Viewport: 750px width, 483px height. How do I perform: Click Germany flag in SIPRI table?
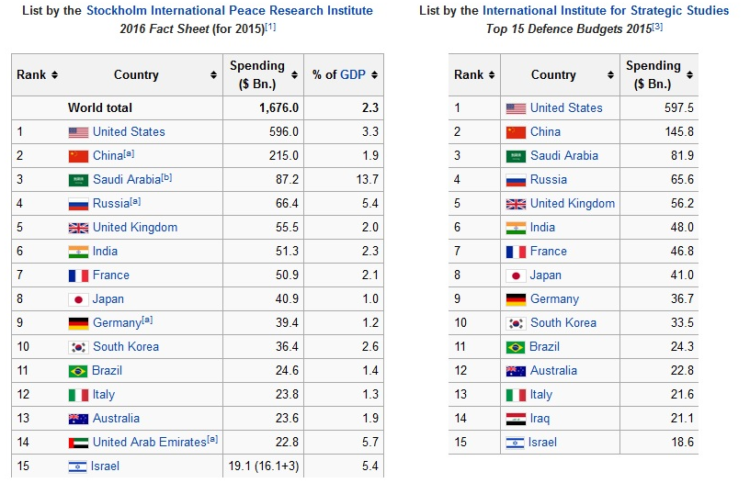tap(78, 324)
